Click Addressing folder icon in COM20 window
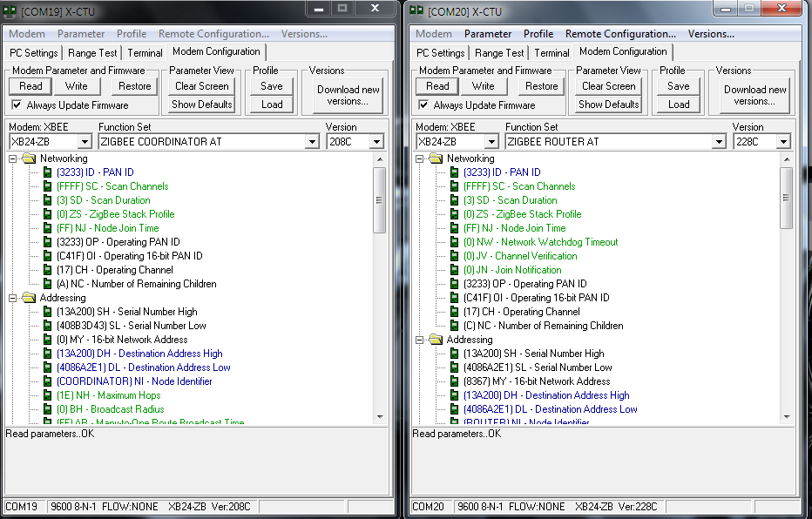 [436, 340]
